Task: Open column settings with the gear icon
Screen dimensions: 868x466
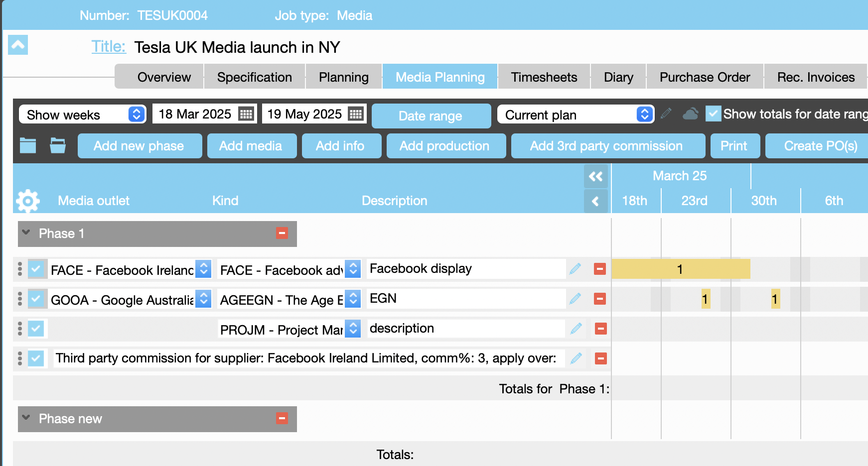Action: click(x=28, y=201)
